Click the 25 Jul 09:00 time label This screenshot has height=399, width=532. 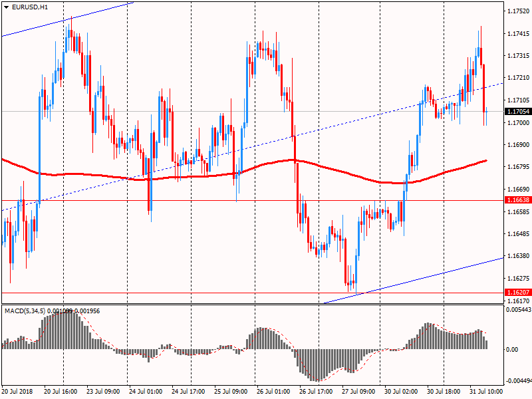click(231, 391)
